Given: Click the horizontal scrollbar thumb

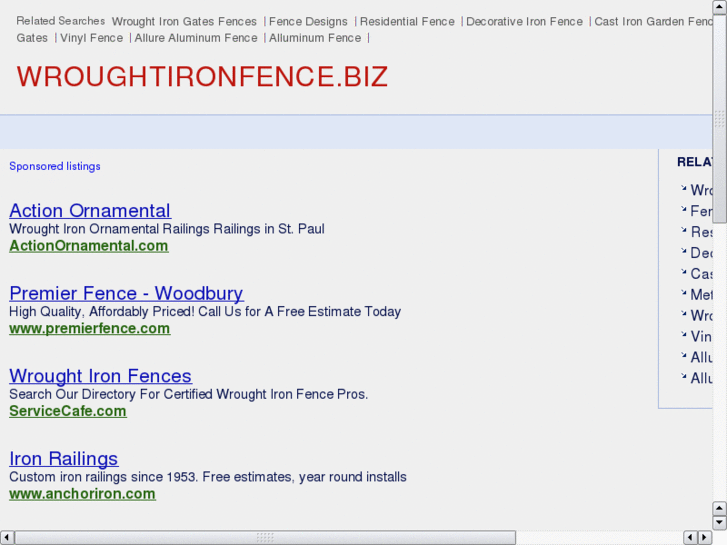Looking at the screenshot, I should pos(265,537).
